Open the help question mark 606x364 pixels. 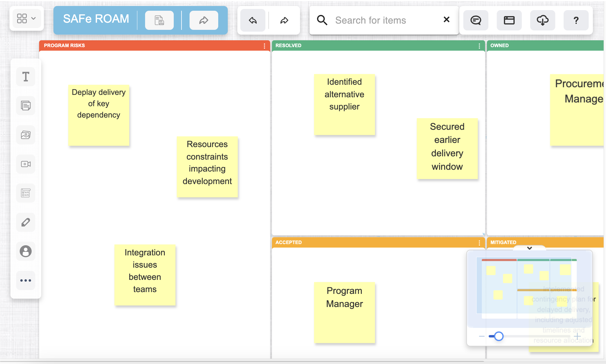tap(576, 20)
